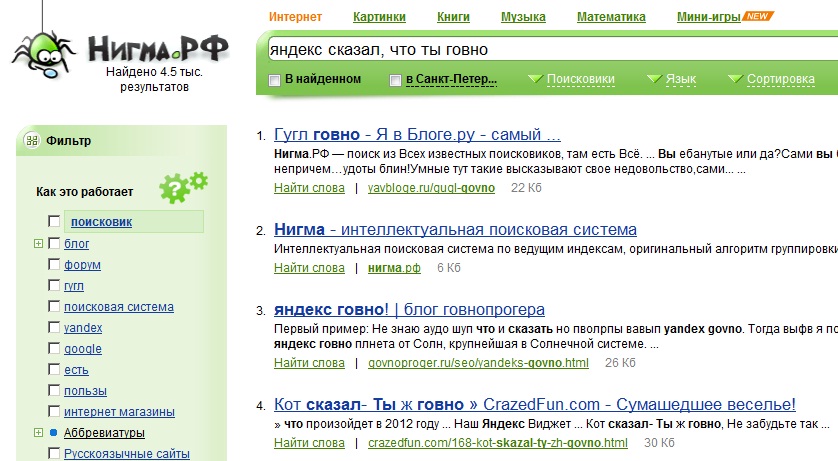Check the 'интернет магазины' filter checkbox
The width and height of the screenshot is (838, 461).
coord(54,411)
